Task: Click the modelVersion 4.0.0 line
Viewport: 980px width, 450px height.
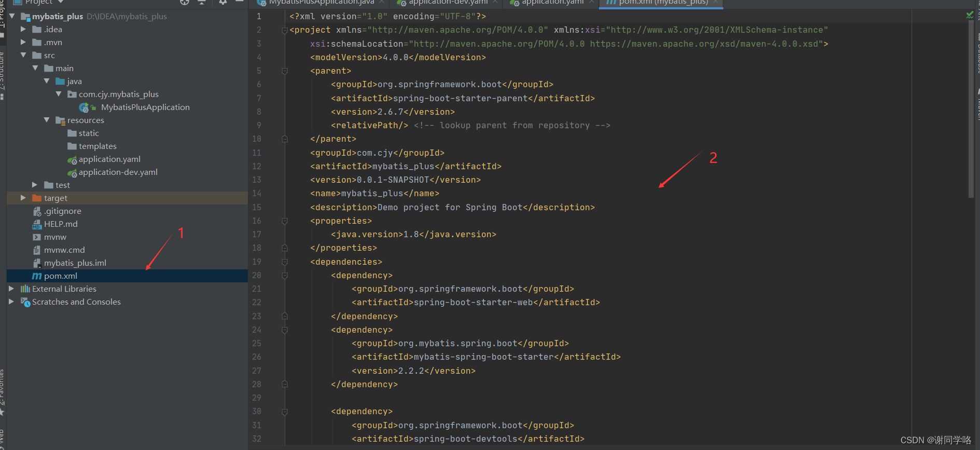Action: tap(398, 57)
